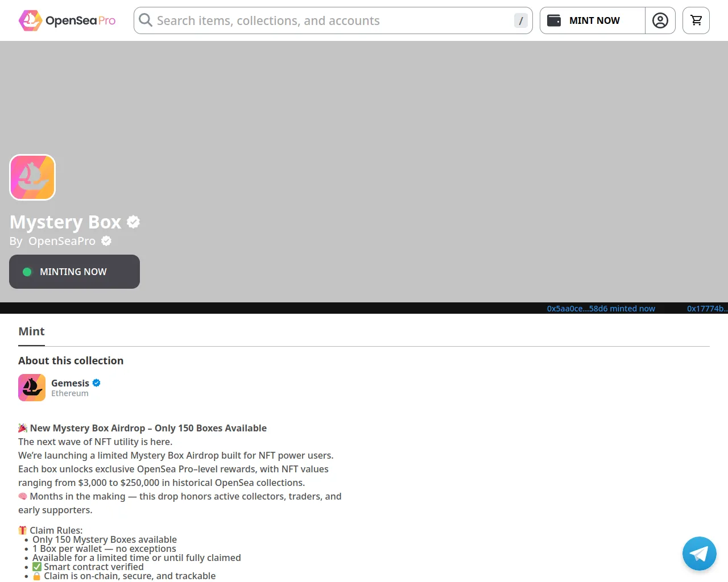Switch to the Mint tab
The height and width of the screenshot is (582, 728).
[31, 331]
